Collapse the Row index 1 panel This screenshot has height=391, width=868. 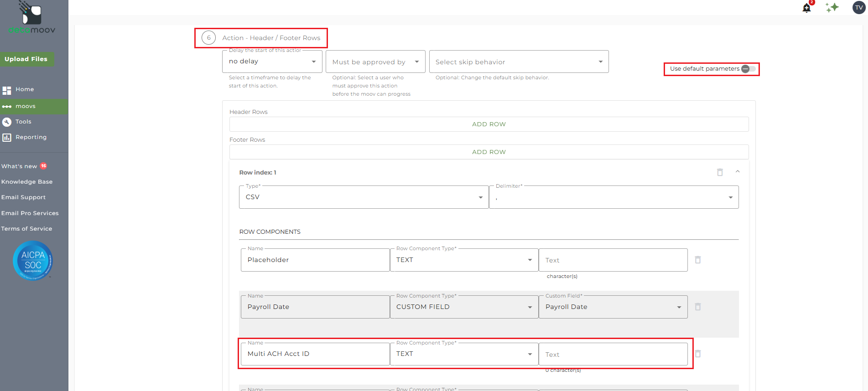[x=738, y=172]
